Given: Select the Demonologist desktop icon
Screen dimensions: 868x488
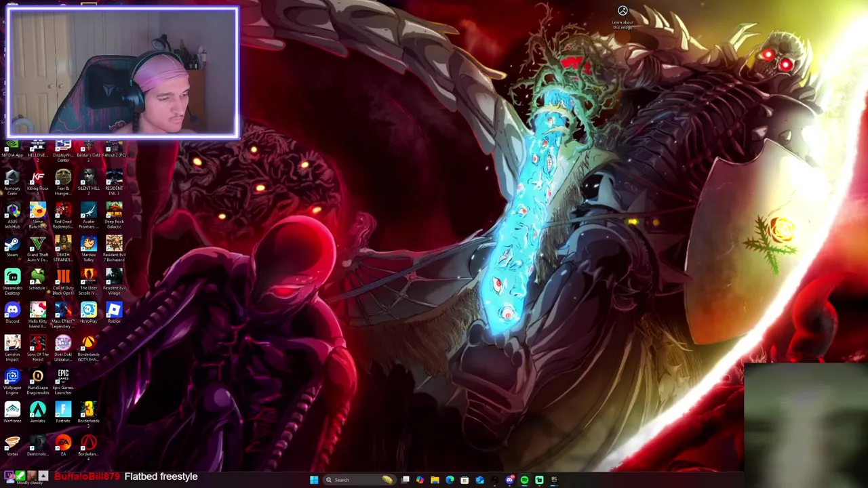Looking at the screenshot, I should point(37,446).
